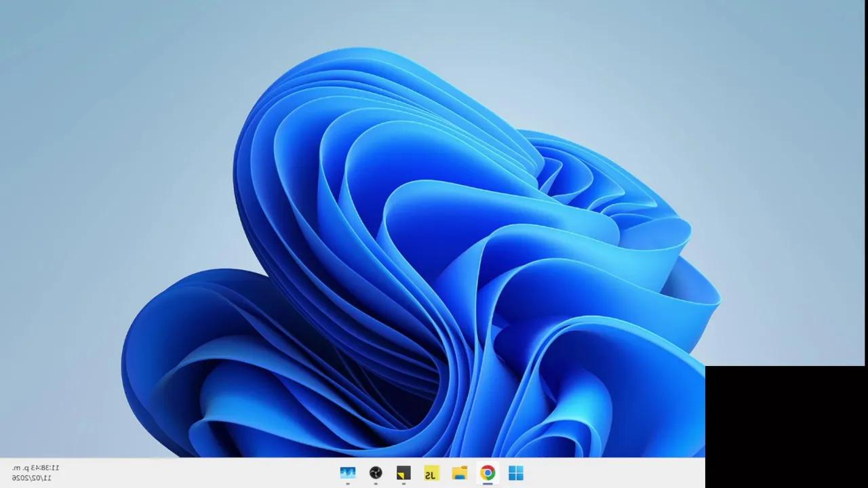Launch Google Chrome from the taskbar

click(x=488, y=473)
